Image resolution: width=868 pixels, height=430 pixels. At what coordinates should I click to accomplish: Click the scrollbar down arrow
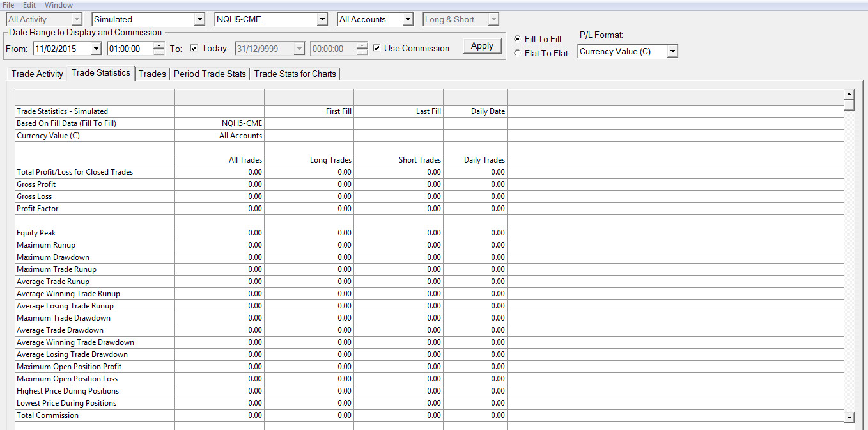849,417
